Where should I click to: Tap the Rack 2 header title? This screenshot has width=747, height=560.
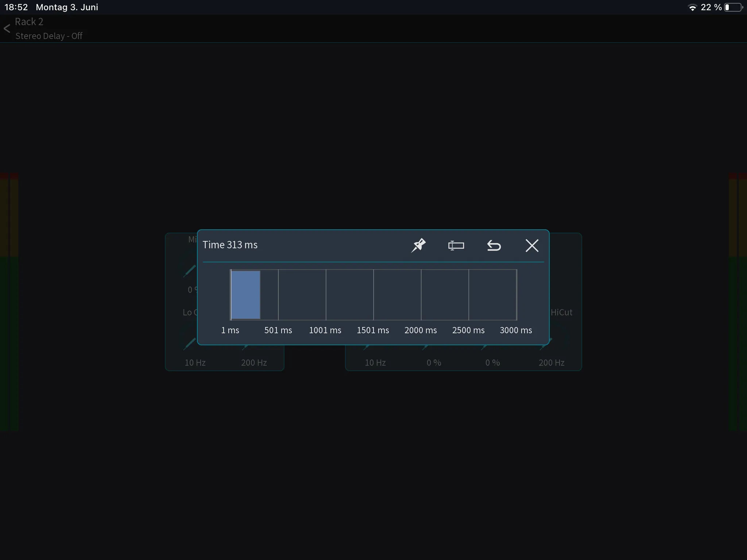(x=29, y=22)
